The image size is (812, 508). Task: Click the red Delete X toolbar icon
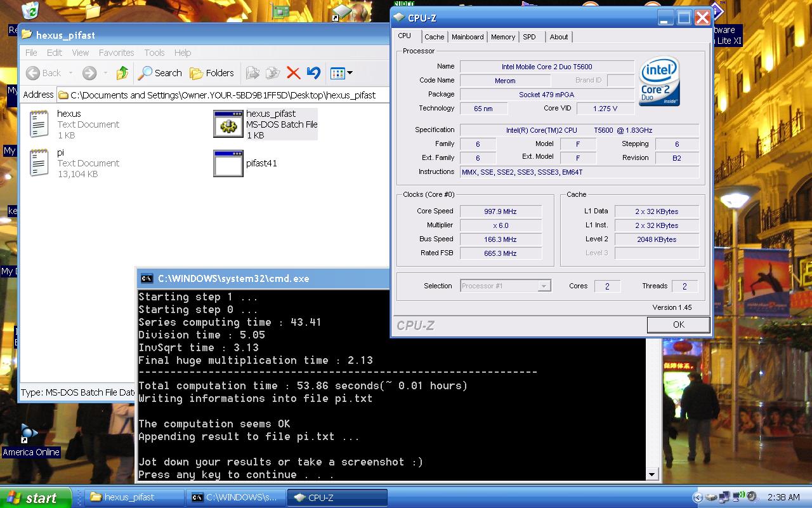[x=293, y=73]
